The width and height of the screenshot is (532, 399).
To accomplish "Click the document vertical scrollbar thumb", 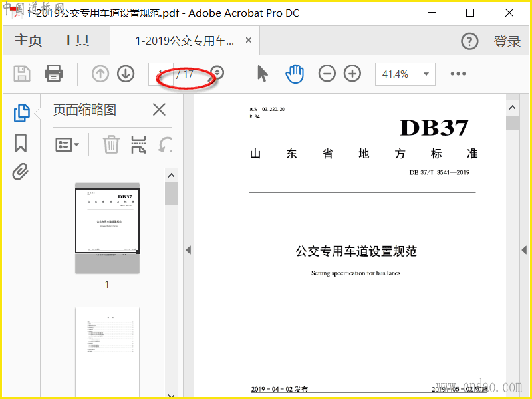I will click(512, 123).
